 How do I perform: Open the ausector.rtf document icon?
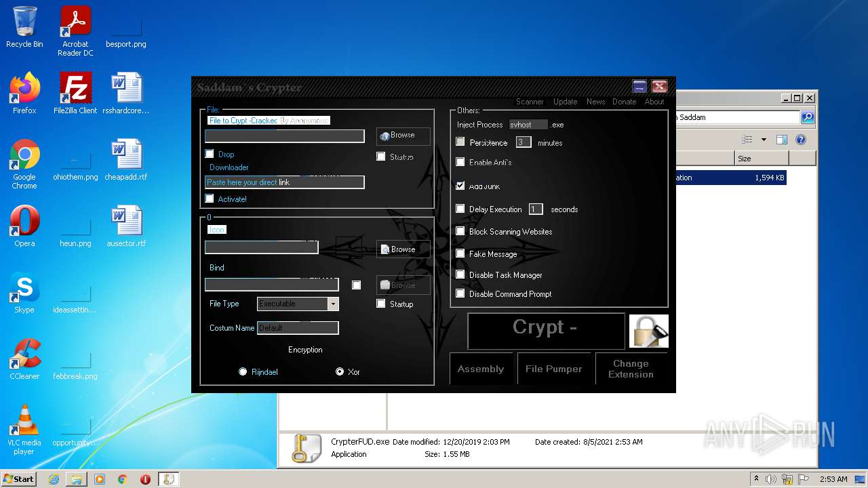click(x=126, y=226)
